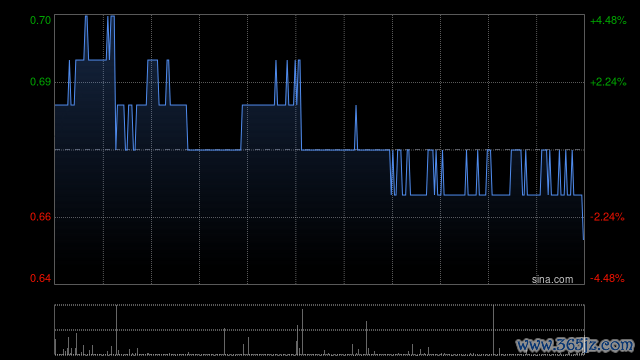This screenshot has width=640, height=360.
Task: Click the 0.70 price axis label
Action: click(40, 20)
